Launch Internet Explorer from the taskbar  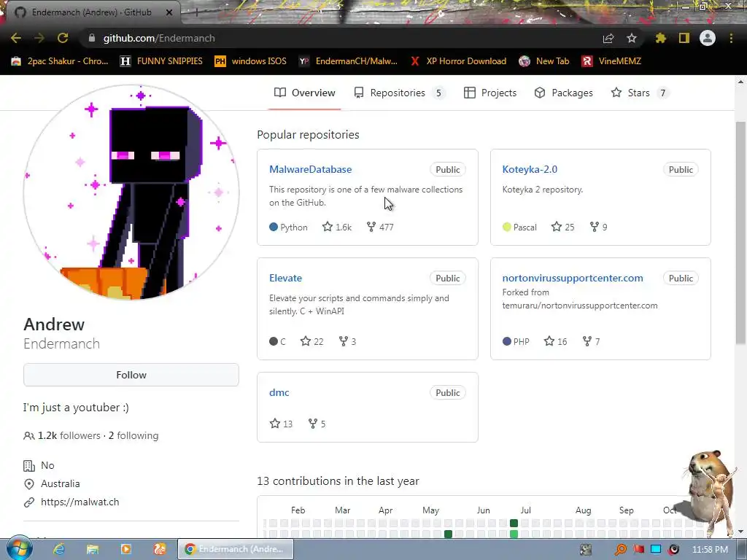59,549
